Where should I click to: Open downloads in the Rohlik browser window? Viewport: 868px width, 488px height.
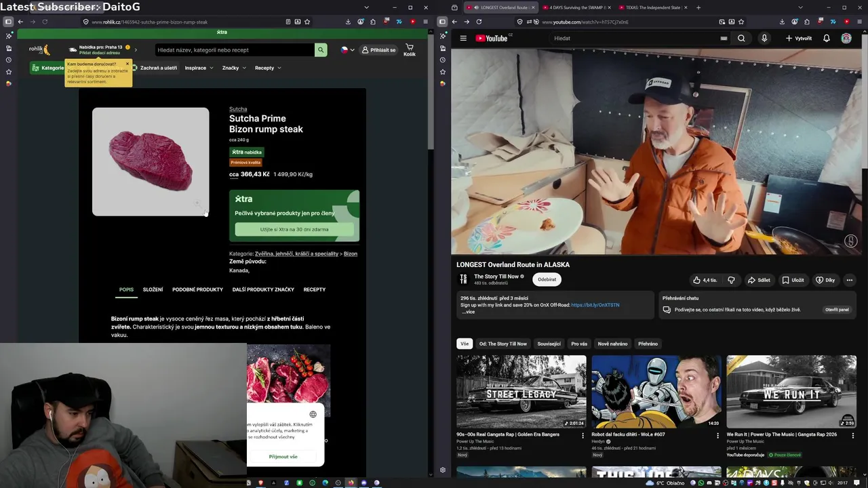tap(348, 22)
